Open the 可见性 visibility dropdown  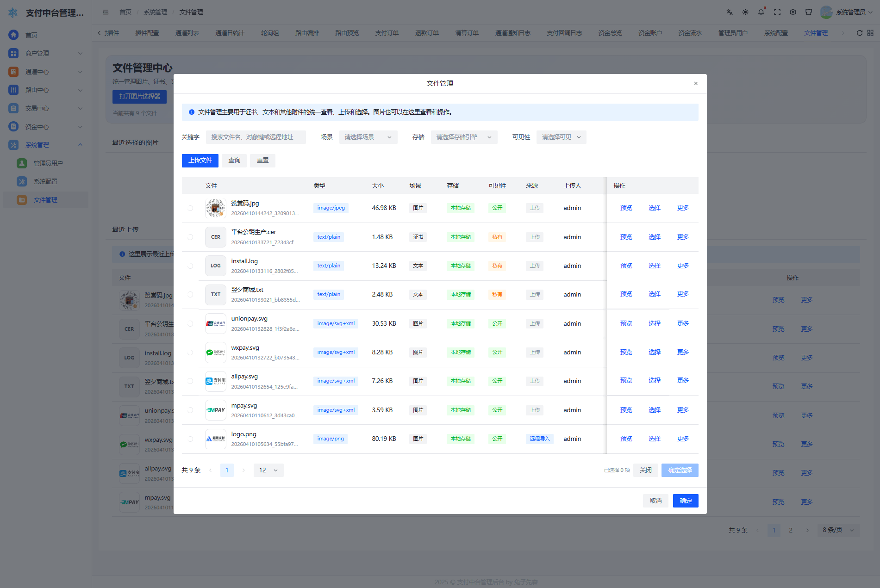click(561, 137)
